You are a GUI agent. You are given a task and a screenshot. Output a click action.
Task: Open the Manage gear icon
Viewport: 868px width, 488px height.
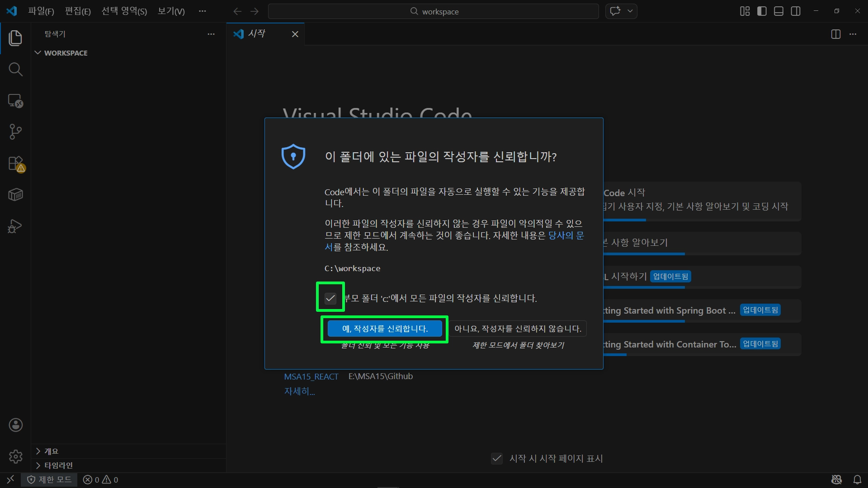(15, 456)
